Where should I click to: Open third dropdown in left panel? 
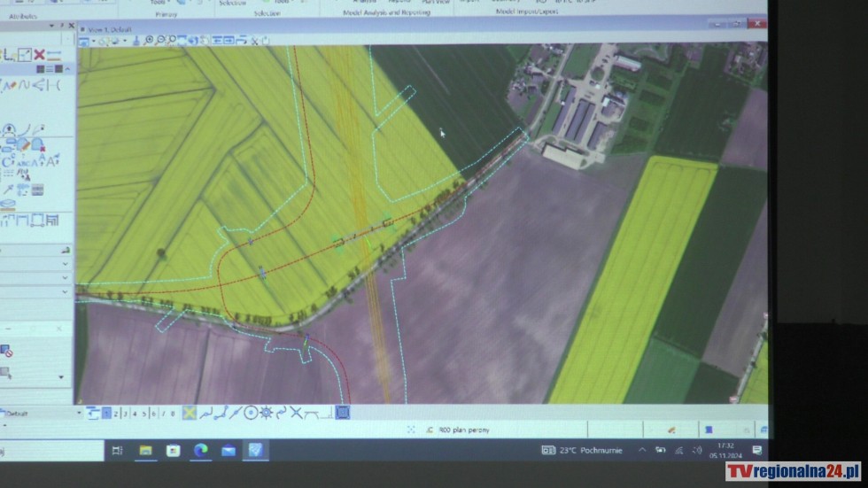coord(65,291)
